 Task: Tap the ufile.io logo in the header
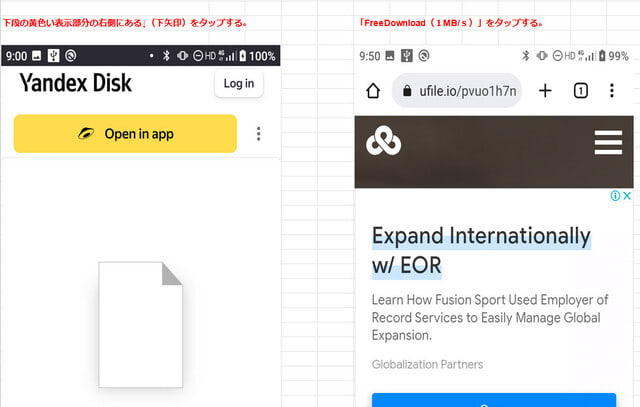(x=384, y=141)
